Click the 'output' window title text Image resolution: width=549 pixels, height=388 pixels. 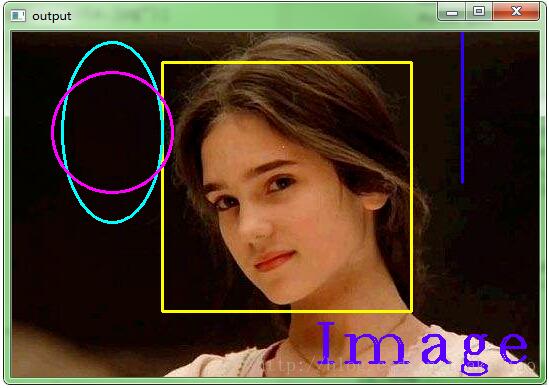coord(52,16)
